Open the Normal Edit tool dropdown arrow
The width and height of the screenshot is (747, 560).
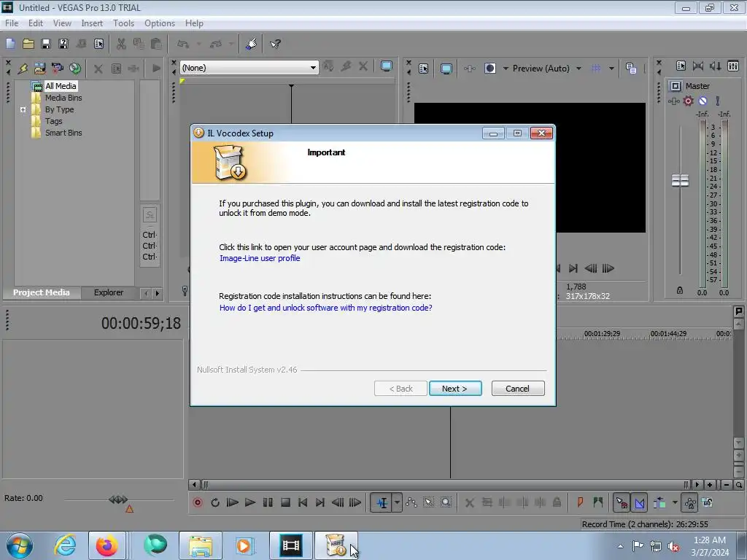click(x=397, y=502)
